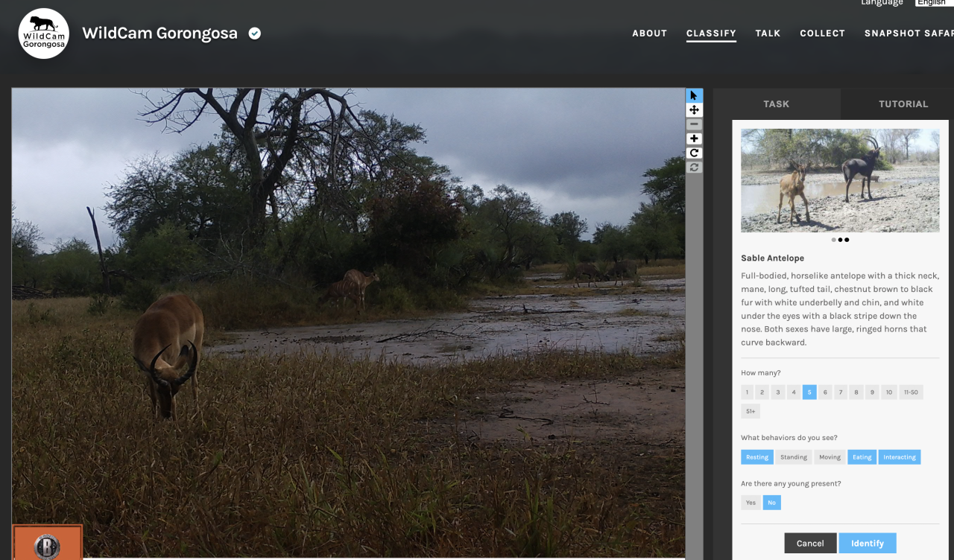Click the WildCam Gorongosa title link
Viewport: 954px width, 560px height.
coord(159,34)
